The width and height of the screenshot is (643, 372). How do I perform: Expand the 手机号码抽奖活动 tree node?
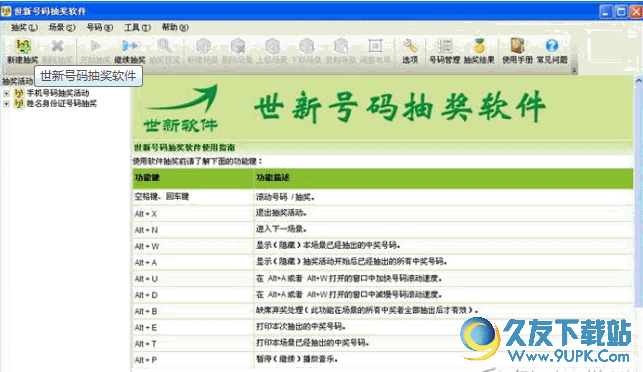[6, 94]
